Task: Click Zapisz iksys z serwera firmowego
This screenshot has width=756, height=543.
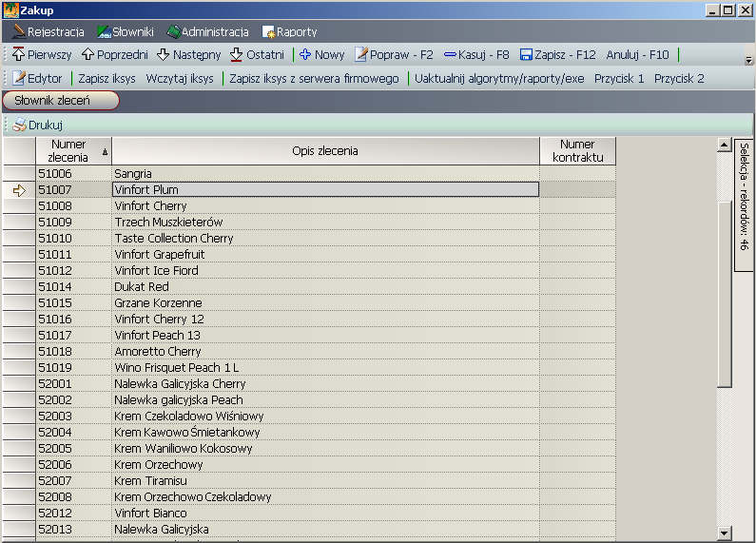Action: click(314, 79)
